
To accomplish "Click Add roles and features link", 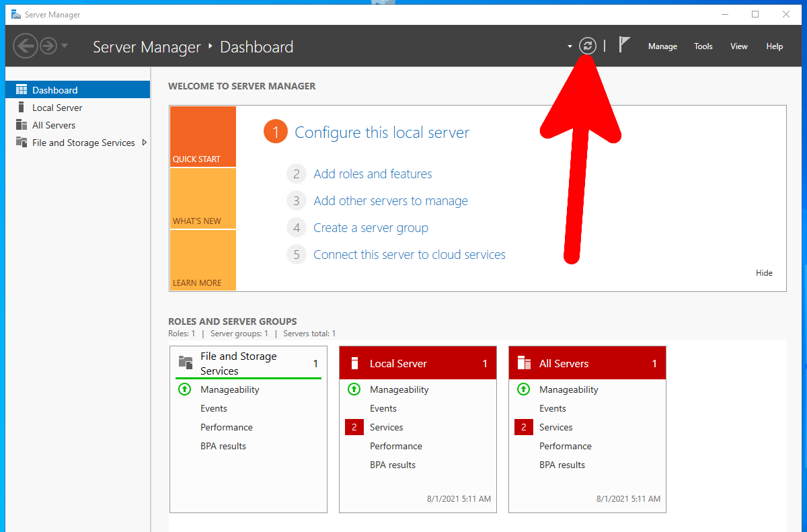I will pyautogui.click(x=373, y=174).
